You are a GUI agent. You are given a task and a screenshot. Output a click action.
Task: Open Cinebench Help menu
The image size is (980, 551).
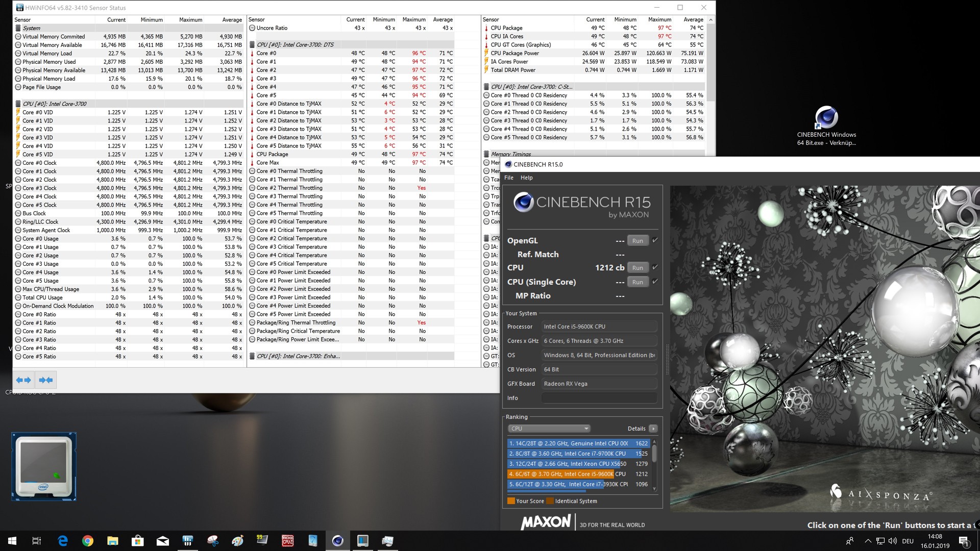coord(526,178)
